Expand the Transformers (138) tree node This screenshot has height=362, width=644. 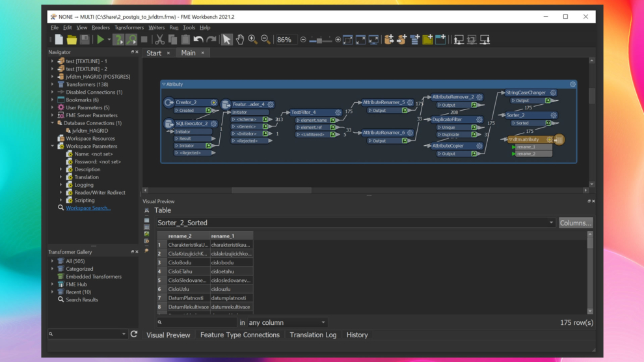click(52, 84)
